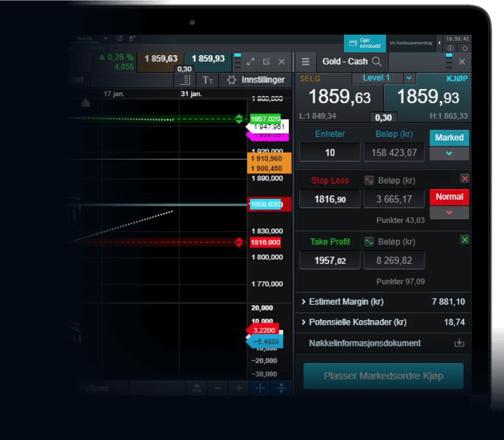Select the crosshair tool below the chart

coord(260,388)
